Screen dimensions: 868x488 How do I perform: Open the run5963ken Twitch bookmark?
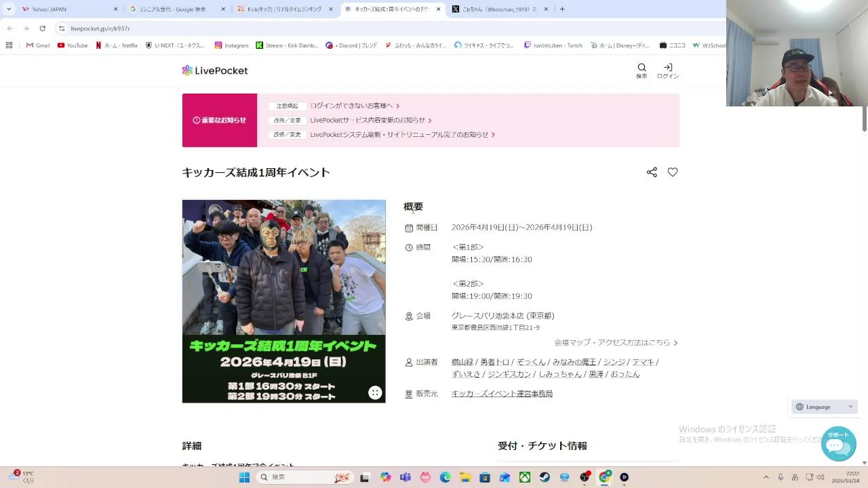(x=553, y=45)
